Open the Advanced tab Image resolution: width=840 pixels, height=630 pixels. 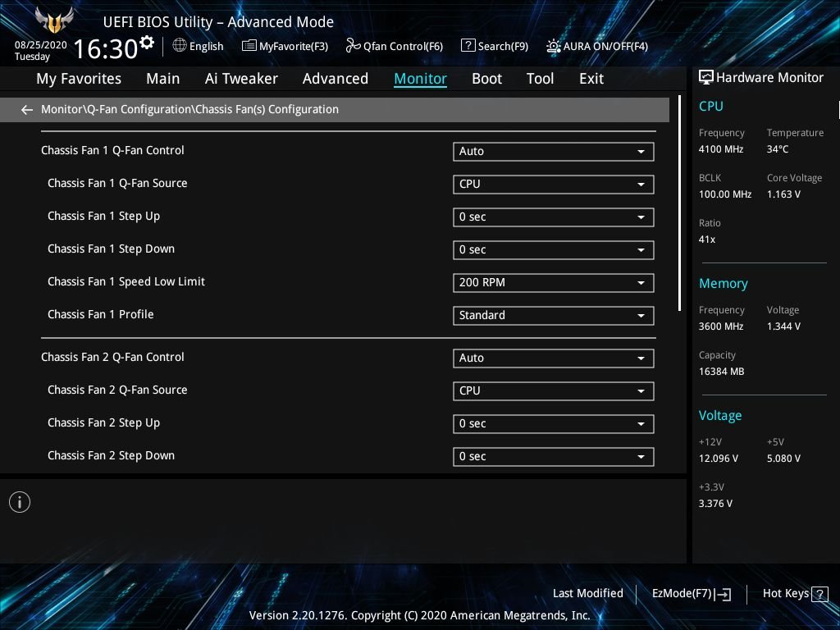point(336,79)
